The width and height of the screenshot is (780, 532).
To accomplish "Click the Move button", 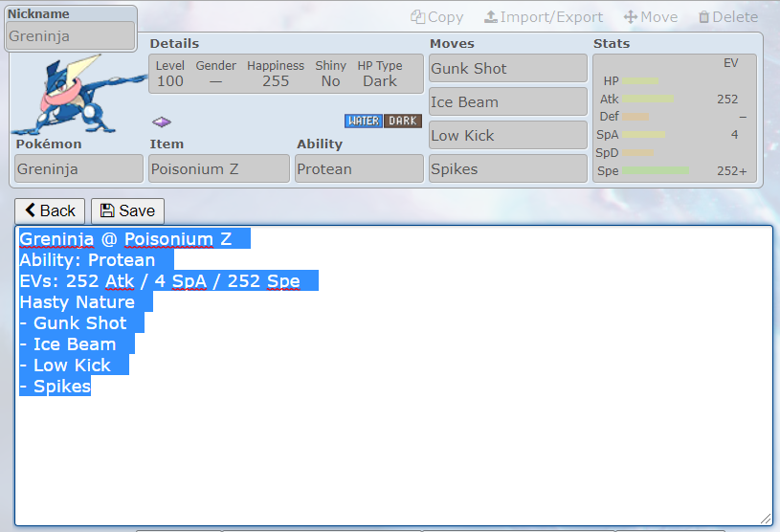I will point(651,17).
